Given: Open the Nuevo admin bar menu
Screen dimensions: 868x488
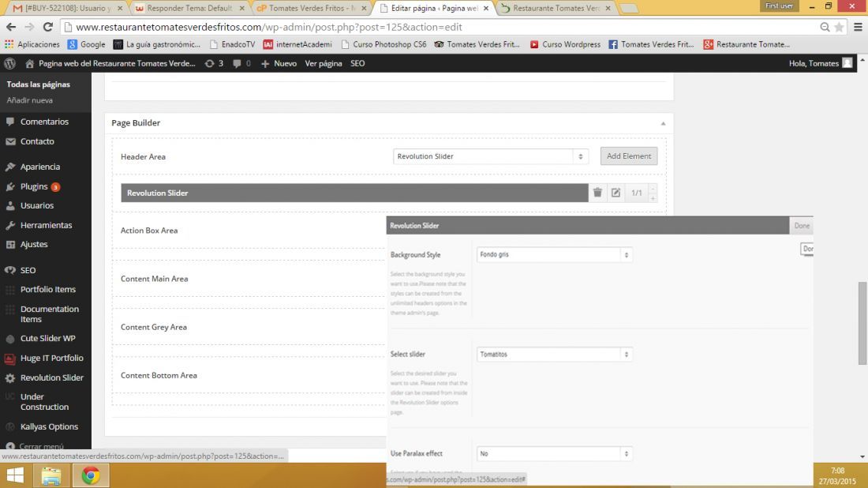Looking at the screenshot, I should (279, 63).
